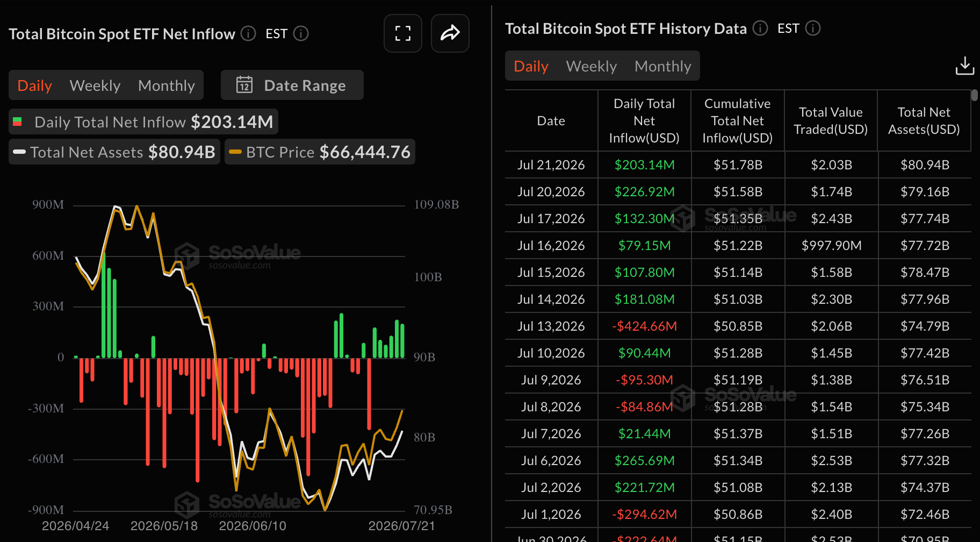Click the $132.30M inflow value
The height and width of the screenshot is (542, 980).
click(645, 219)
